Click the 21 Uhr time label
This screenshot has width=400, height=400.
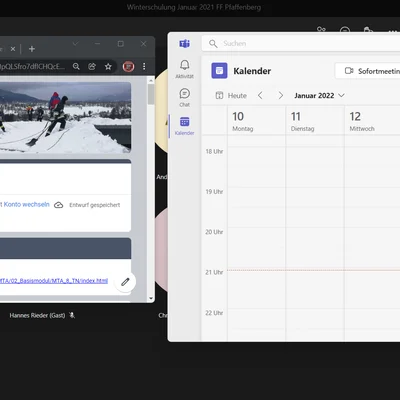tap(214, 272)
